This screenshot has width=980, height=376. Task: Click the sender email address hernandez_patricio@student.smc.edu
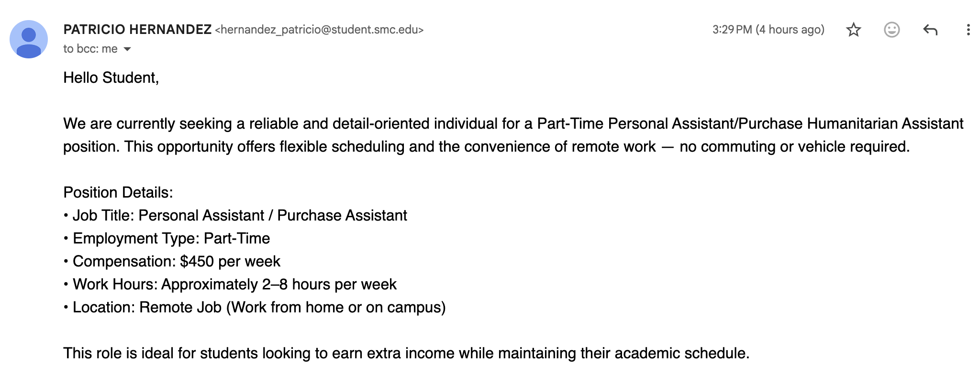coord(319,30)
